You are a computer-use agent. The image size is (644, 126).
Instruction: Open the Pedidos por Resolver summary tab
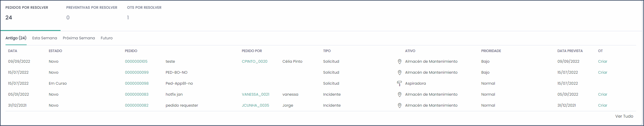[x=30, y=15]
